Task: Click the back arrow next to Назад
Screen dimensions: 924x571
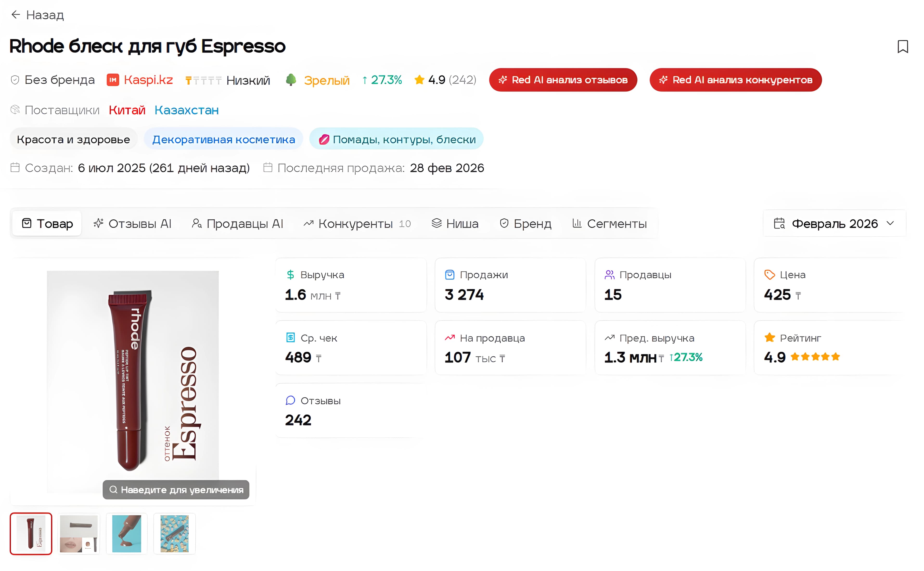Action: click(15, 15)
